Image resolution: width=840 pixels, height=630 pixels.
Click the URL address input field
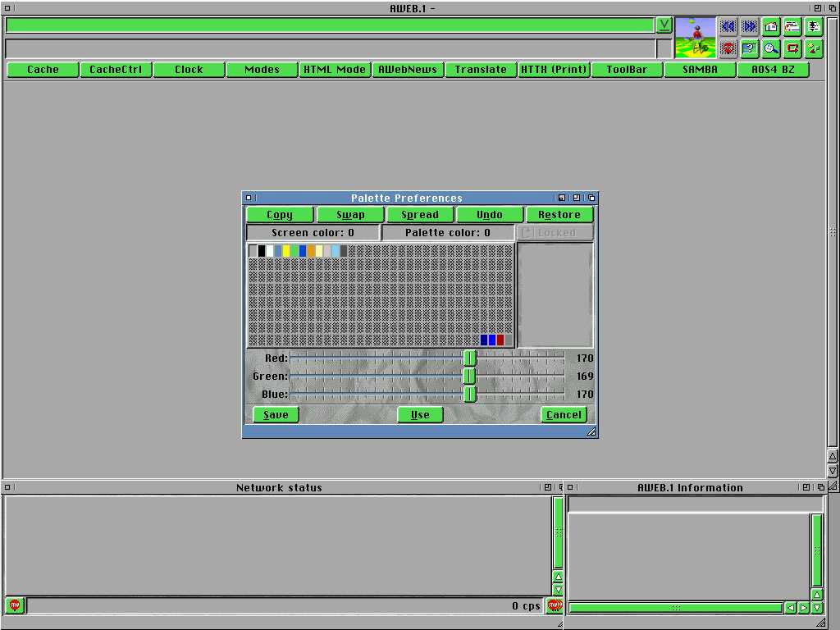328,25
